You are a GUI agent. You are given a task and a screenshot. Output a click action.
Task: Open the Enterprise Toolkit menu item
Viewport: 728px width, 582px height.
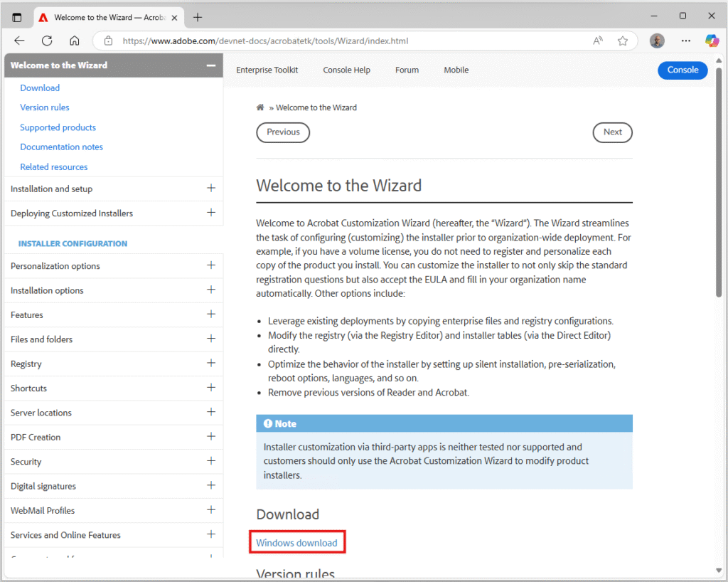tap(267, 70)
